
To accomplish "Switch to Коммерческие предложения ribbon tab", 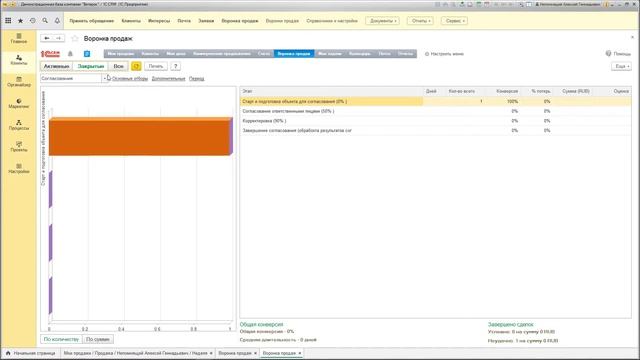I will pyautogui.click(x=222, y=53).
